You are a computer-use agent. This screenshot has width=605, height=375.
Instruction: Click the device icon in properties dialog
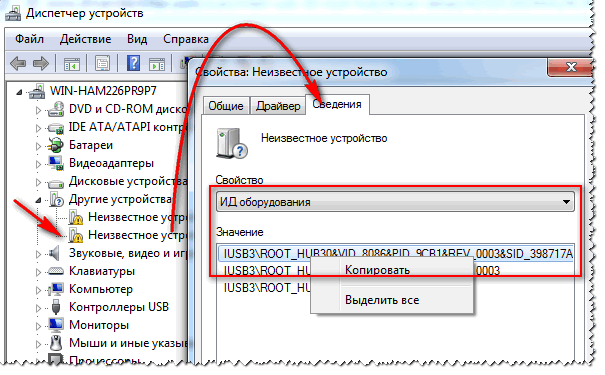(x=232, y=144)
